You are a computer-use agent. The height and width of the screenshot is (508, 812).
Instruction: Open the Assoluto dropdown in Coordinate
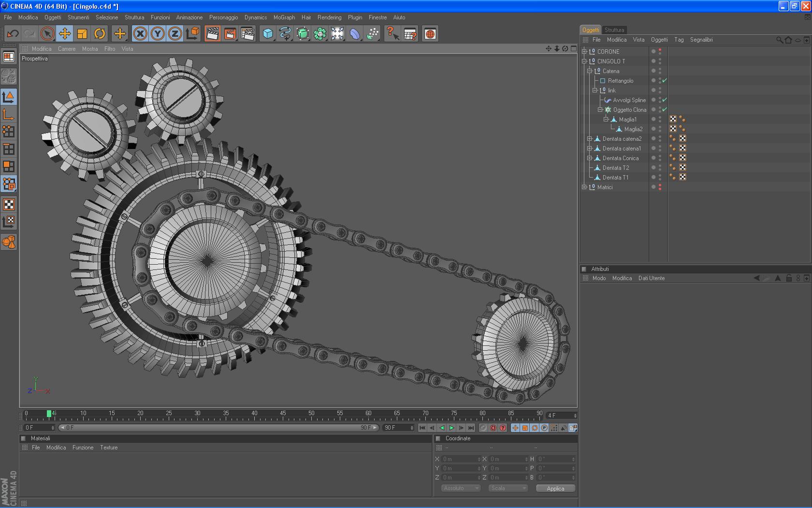(x=461, y=488)
